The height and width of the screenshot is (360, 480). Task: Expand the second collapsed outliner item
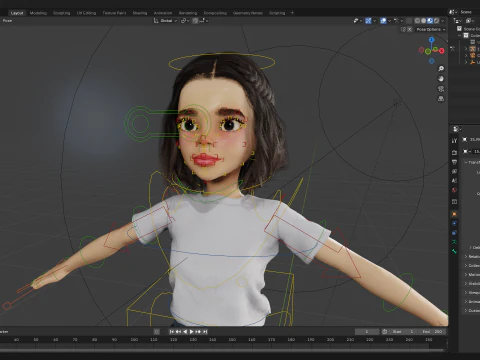pyautogui.click(x=466, y=55)
